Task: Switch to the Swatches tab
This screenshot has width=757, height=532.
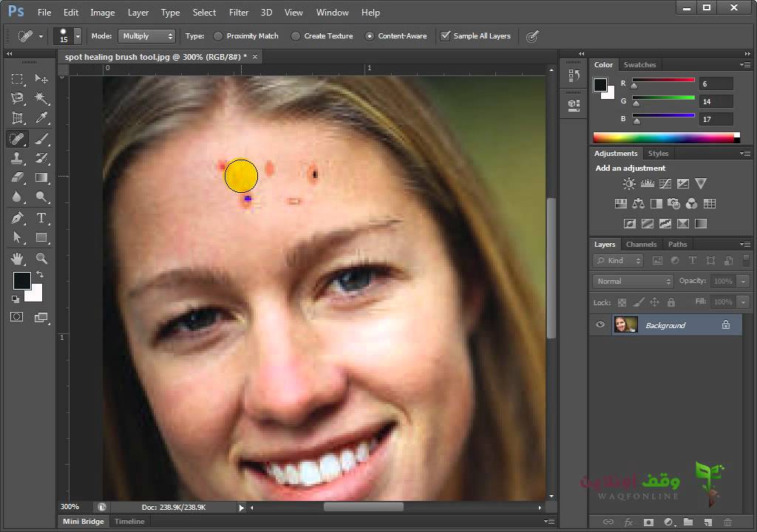Action: point(639,65)
